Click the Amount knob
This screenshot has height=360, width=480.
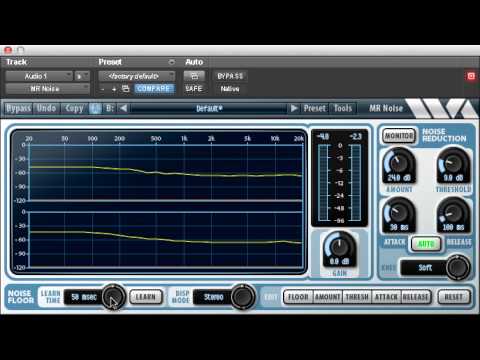click(399, 163)
